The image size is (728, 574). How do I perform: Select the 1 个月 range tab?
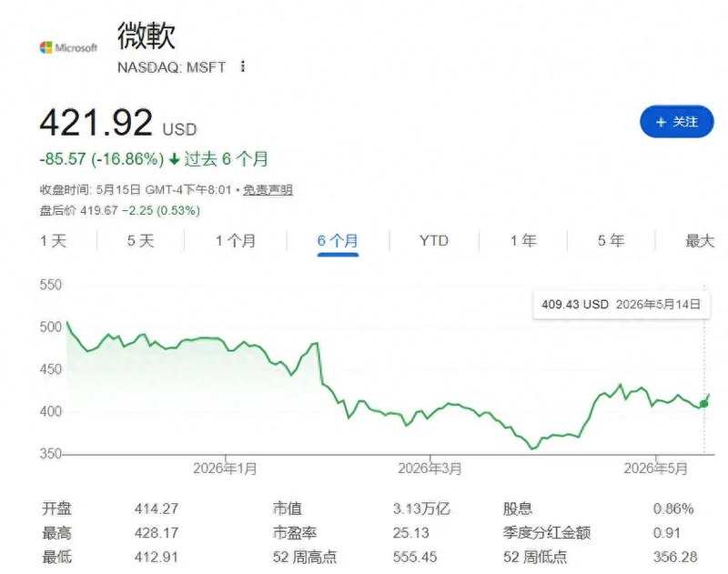click(236, 241)
